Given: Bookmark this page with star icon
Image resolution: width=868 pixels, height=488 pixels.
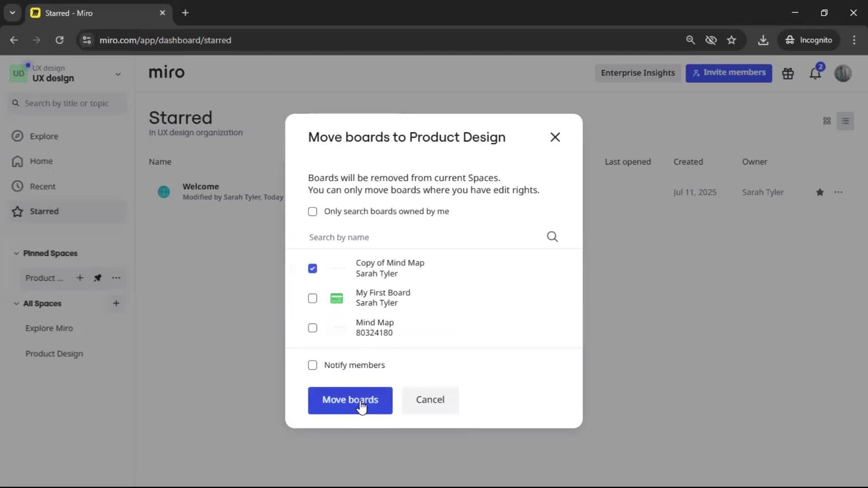Looking at the screenshot, I should click(731, 40).
